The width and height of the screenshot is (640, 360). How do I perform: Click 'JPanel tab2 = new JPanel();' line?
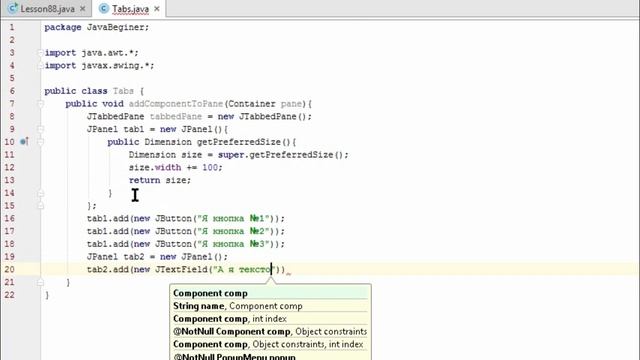(157, 257)
